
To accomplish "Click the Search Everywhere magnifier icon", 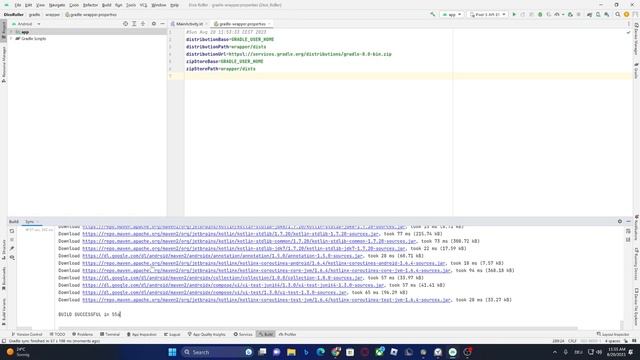I will click(618, 15).
